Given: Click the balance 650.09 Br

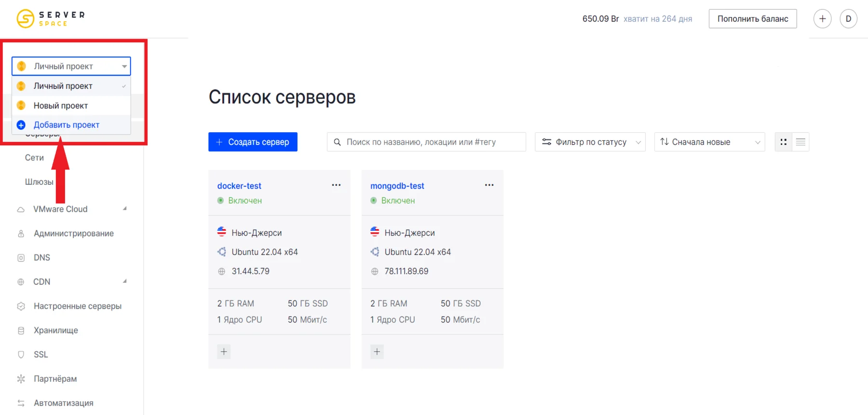Looking at the screenshot, I should pyautogui.click(x=600, y=19).
